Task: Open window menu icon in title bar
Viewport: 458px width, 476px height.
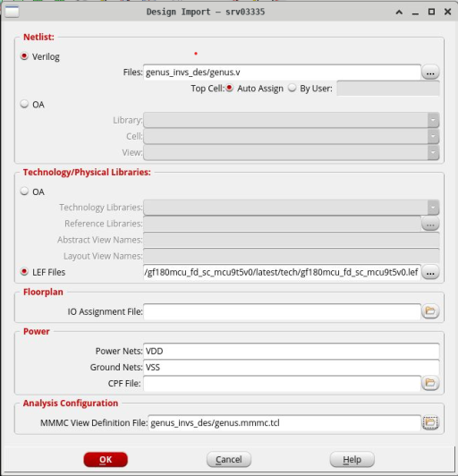Action: (12, 12)
